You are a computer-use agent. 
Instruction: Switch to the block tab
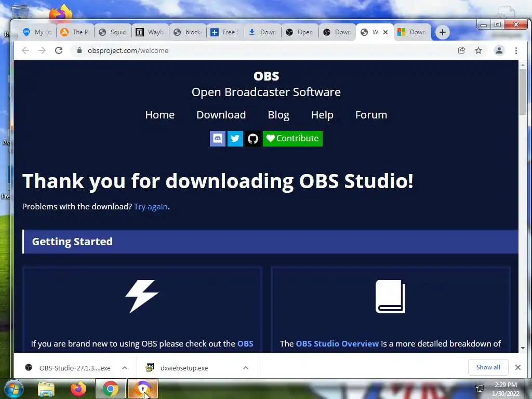coord(187,32)
